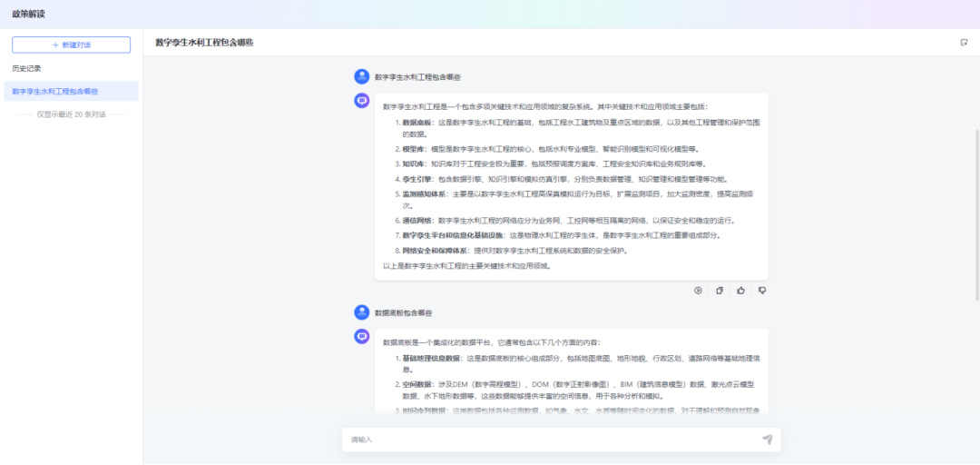Click the edit icon at top-right of conversation header

[964, 43]
